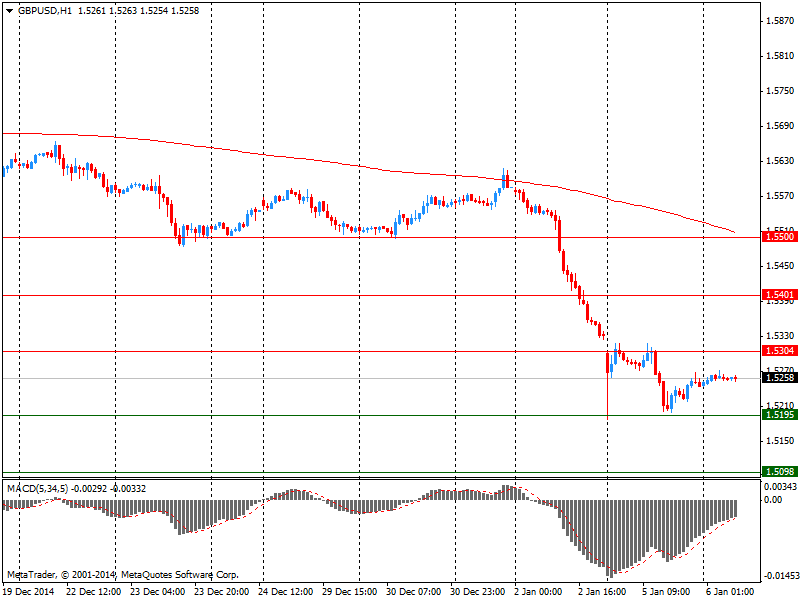Click the 6 Jan 01:00 time axis label
This screenshot has height=600, width=800.
tap(730, 592)
